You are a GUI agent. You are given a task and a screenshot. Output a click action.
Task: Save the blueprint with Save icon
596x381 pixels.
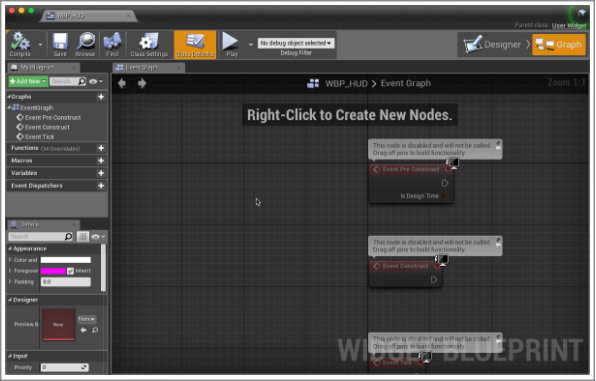(x=60, y=44)
